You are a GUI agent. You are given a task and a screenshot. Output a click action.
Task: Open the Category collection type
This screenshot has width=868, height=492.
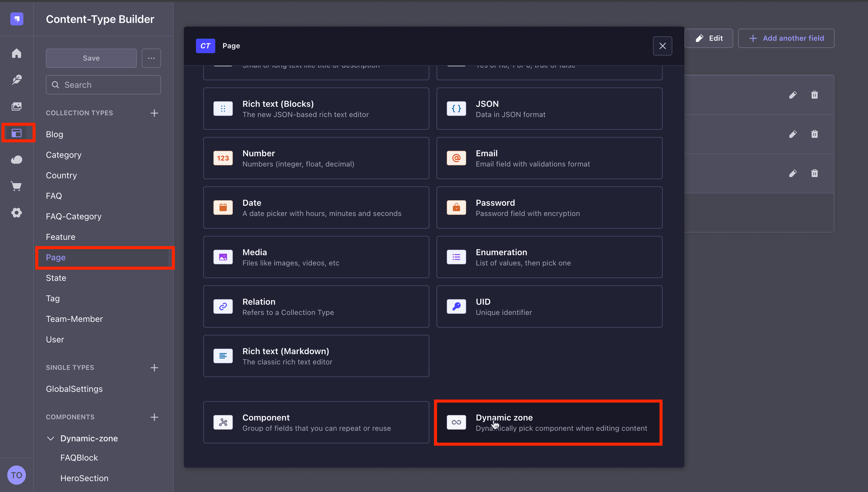point(64,155)
